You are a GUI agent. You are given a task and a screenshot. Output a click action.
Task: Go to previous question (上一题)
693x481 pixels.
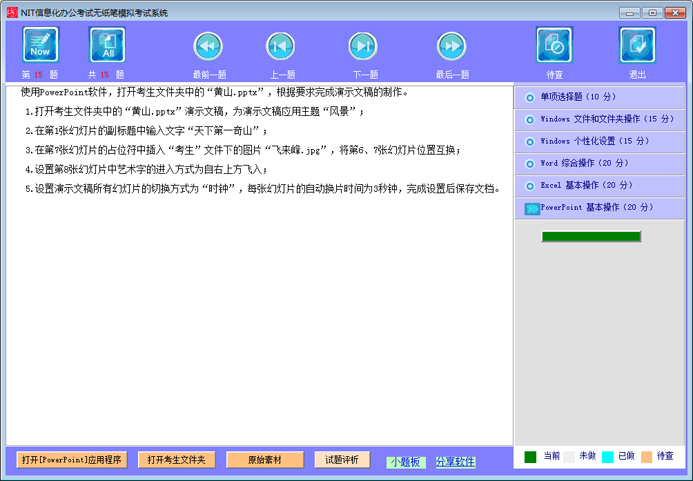pos(281,46)
